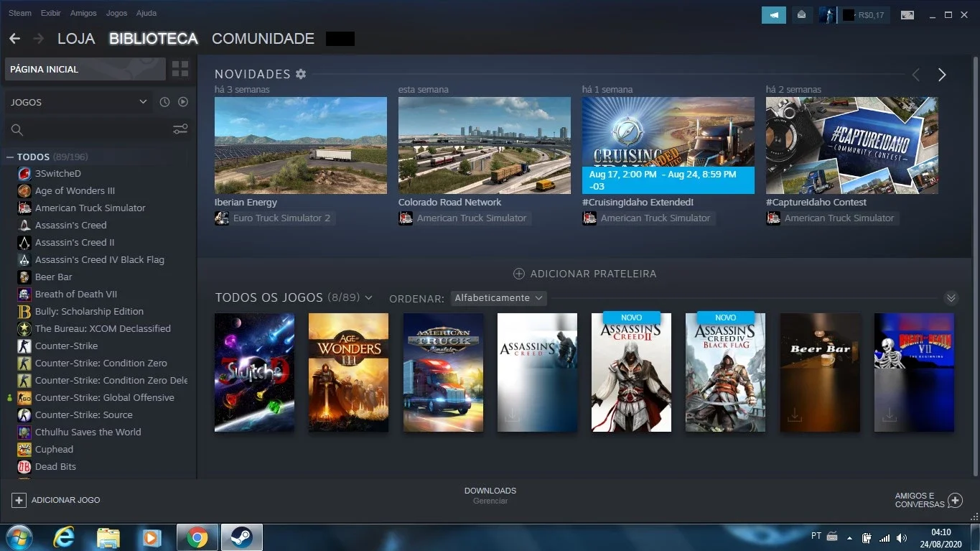Viewport: 980px width, 551px height.
Task: Open the friends inbox envelope icon
Action: (802, 14)
